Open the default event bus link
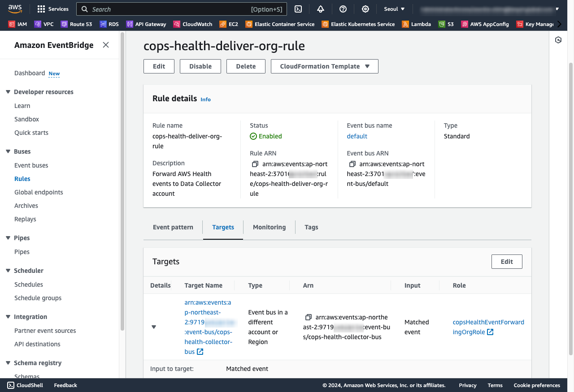Image resolution: width=574 pixels, height=392 pixels. tap(357, 136)
